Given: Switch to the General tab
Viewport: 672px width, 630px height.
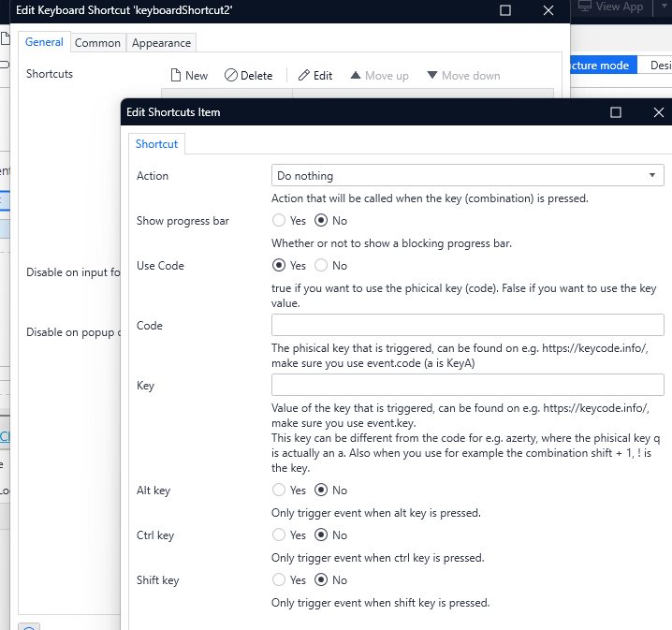Looking at the screenshot, I should click(x=44, y=42).
